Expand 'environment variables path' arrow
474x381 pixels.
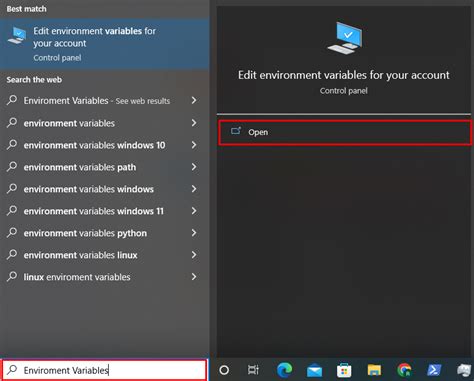coord(194,167)
